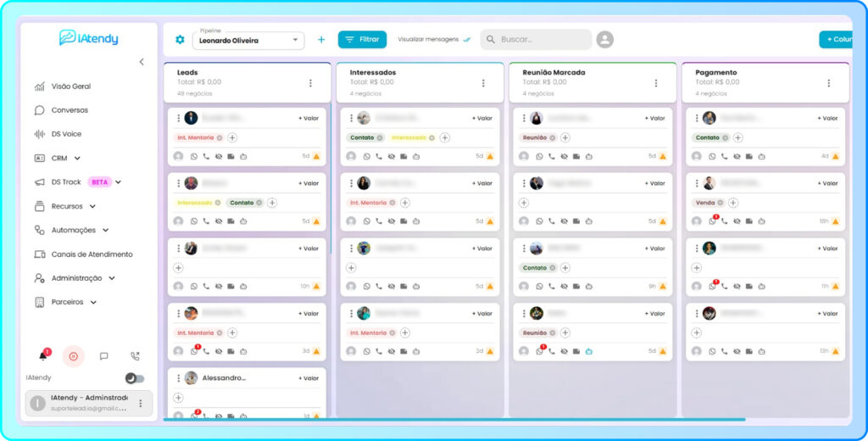Click the Filtrar button

(x=362, y=39)
